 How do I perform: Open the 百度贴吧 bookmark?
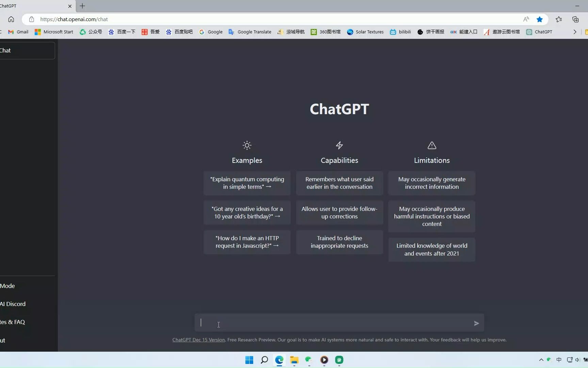coord(179,32)
